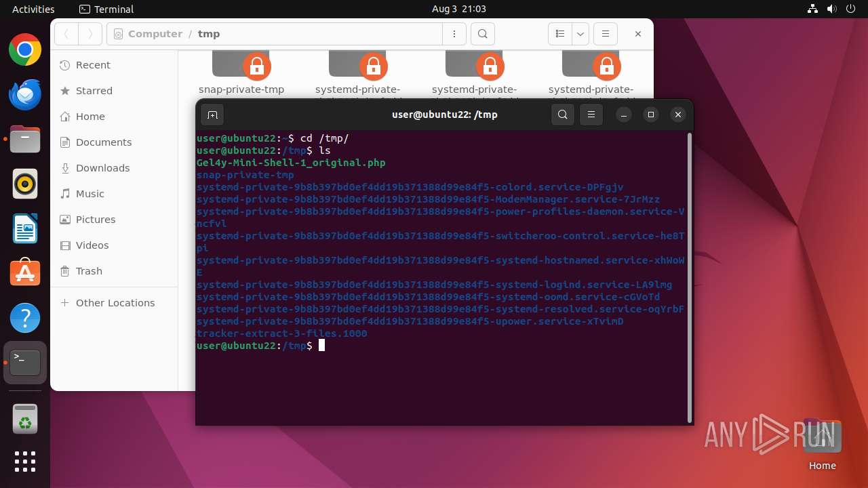Click snap-private-tmp line in terminal output
Viewport: 868px width, 488px height.
[245, 175]
